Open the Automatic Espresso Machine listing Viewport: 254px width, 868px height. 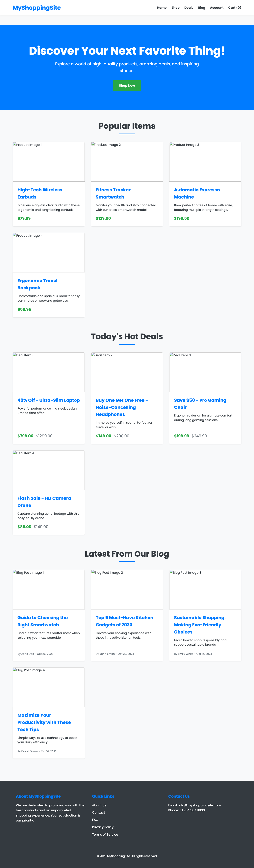point(196,193)
